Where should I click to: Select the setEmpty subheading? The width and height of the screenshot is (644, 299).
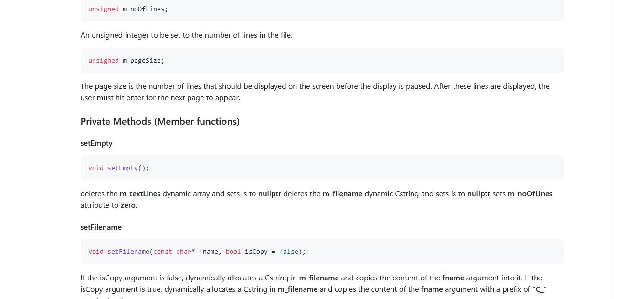point(96,143)
